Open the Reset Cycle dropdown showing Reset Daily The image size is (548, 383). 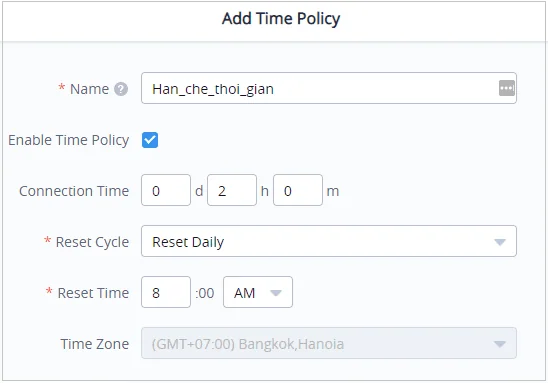[x=329, y=241]
